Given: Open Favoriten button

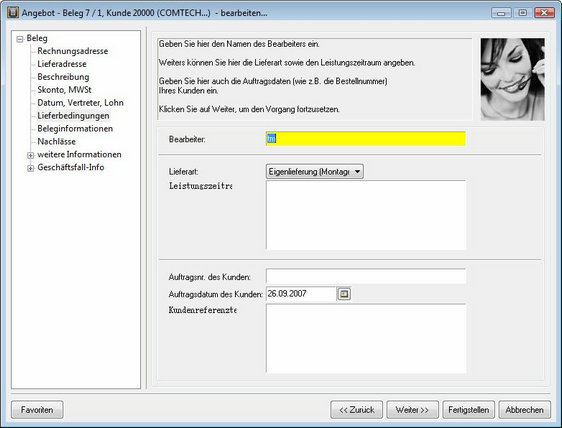Looking at the screenshot, I should coord(37,409).
